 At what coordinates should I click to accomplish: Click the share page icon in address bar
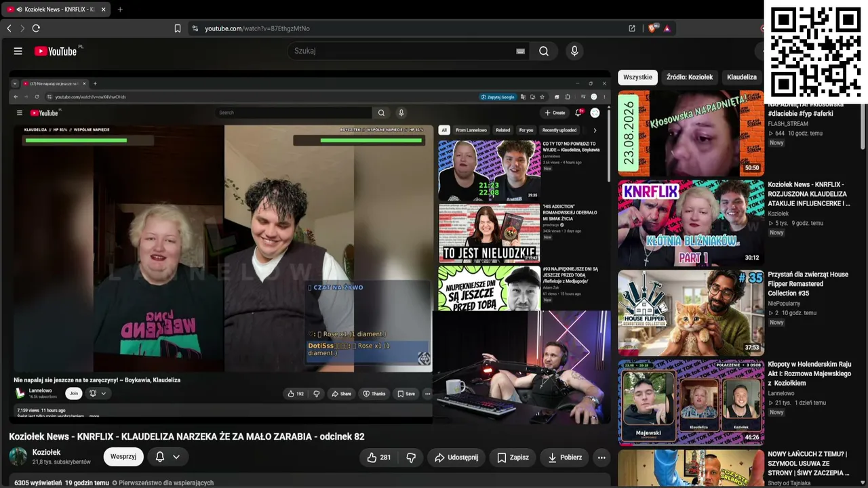[x=632, y=28]
